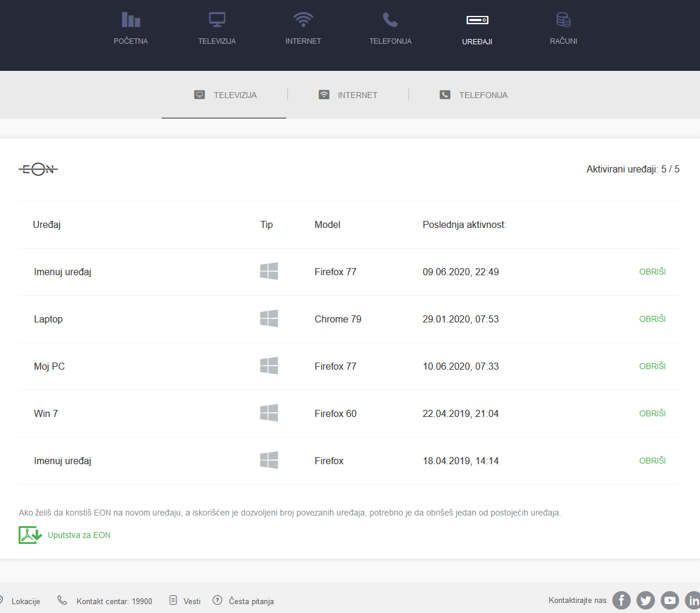Screen dimensions: 700x613
Task: Open the Lokacije footer link
Action: click(x=26, y=601)
